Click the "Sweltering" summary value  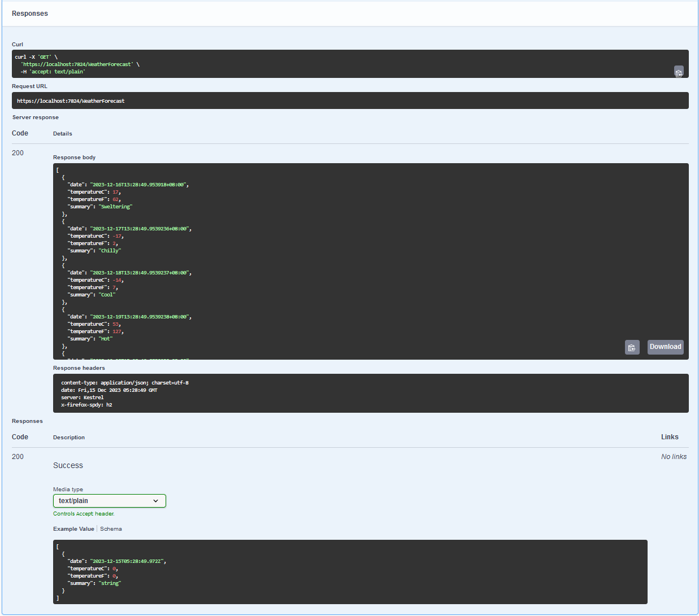click(115, 207)
